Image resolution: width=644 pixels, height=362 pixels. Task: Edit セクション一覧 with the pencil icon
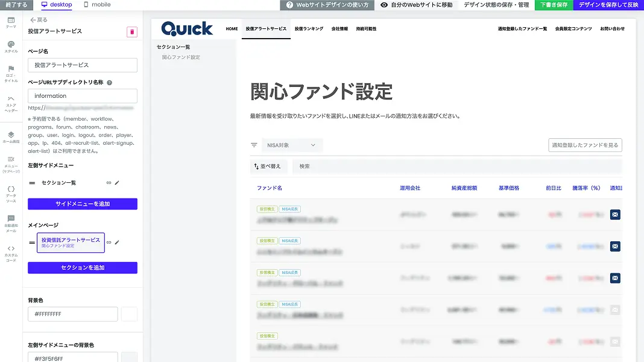pyautogui.click(x=117, y=183)
